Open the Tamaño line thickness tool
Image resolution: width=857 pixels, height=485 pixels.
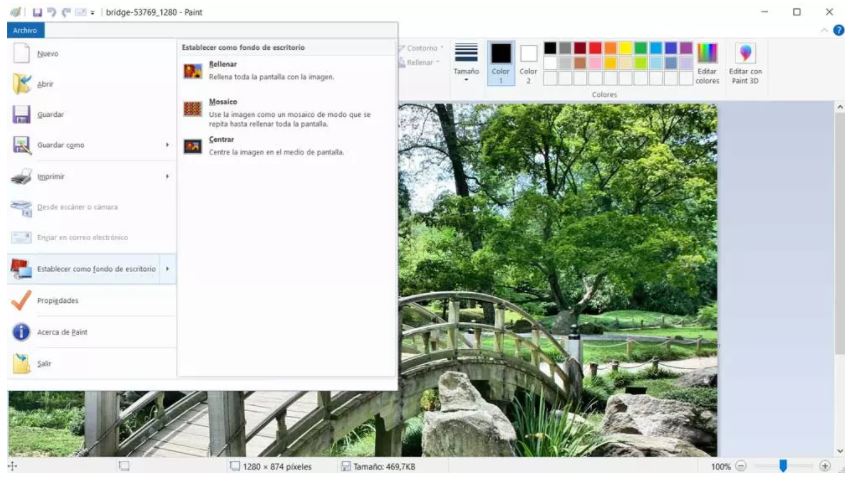click(466, 62)
